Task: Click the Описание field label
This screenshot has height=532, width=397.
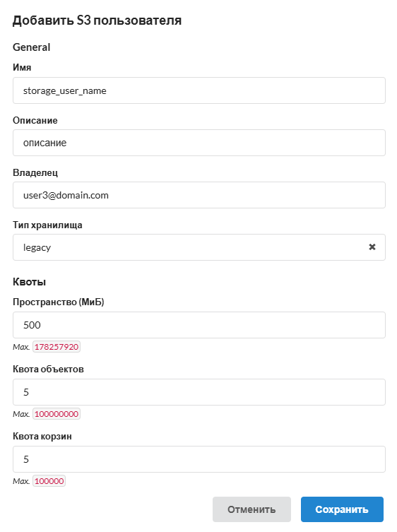Action: pos(35,120)
